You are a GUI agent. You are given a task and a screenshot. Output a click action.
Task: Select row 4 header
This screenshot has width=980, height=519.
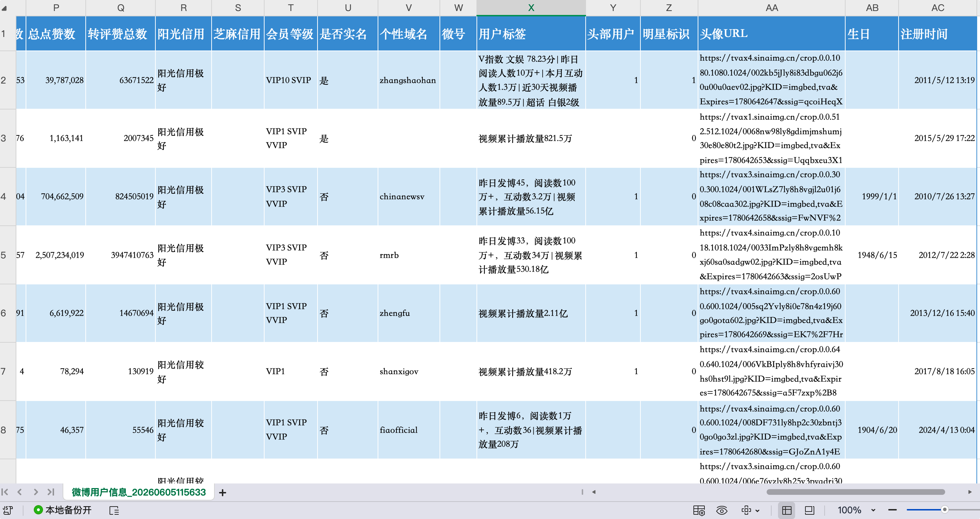pyautogui.click(x=7, y=197)
